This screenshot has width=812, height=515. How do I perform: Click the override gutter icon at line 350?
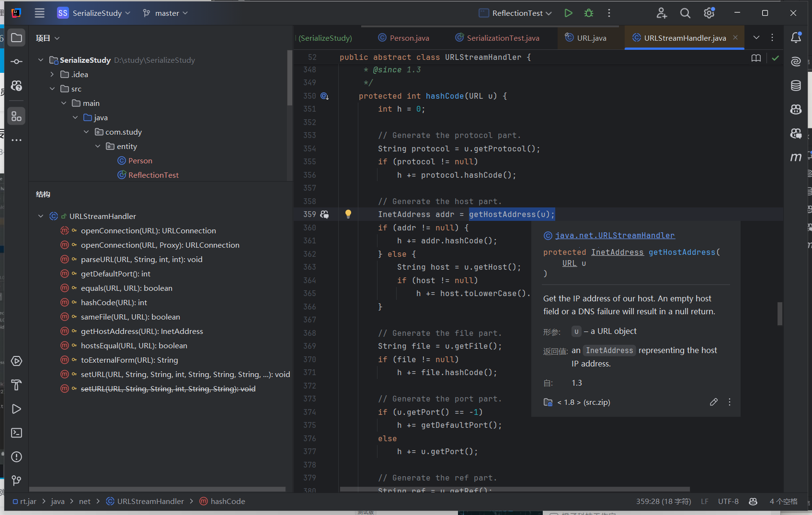tap(324, 96)
